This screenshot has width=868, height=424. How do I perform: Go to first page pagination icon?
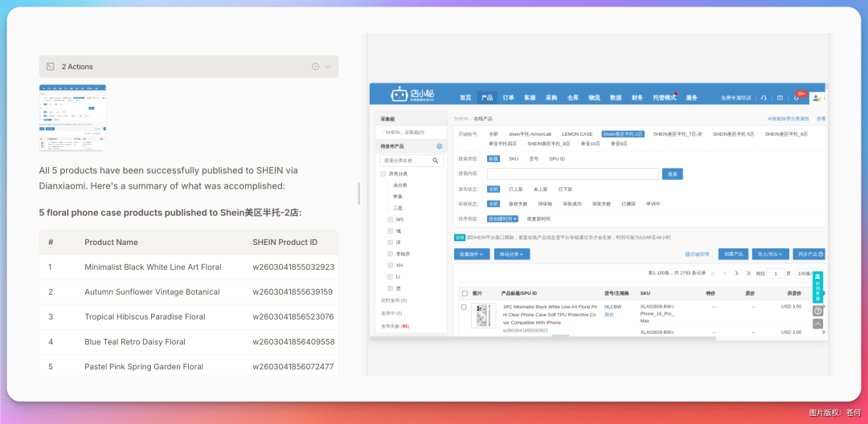pos(713,273)
